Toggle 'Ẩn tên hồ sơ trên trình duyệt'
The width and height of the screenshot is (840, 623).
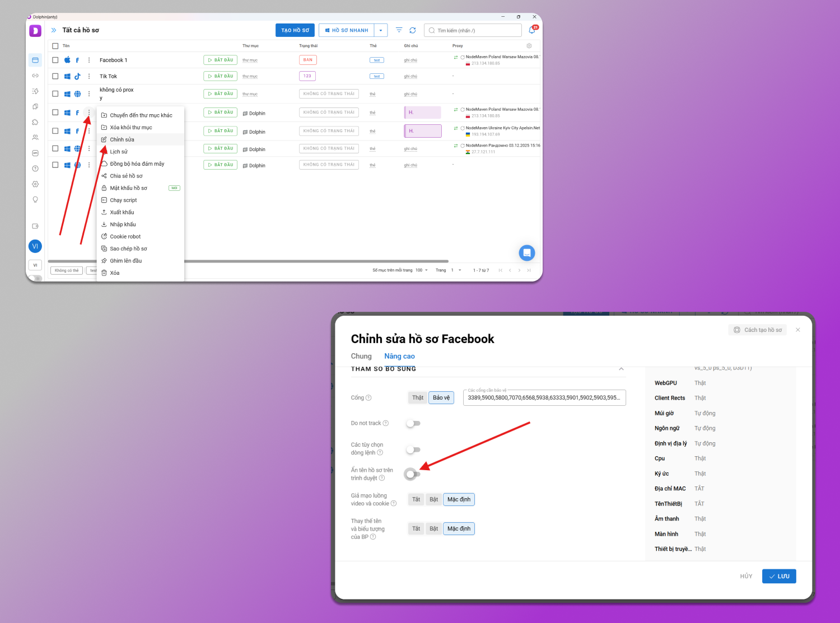413,474
